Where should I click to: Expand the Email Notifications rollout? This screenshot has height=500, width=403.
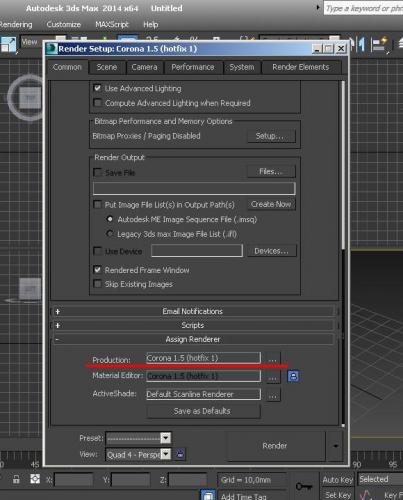pos(193,311)
